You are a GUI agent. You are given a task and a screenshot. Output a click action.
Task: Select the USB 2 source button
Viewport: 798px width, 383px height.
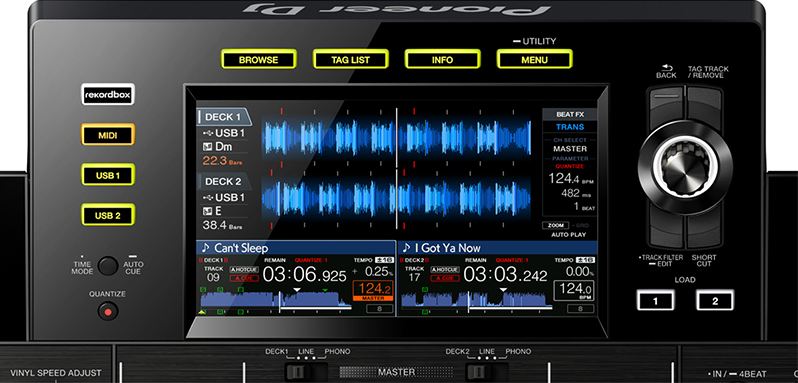[108, 215]
